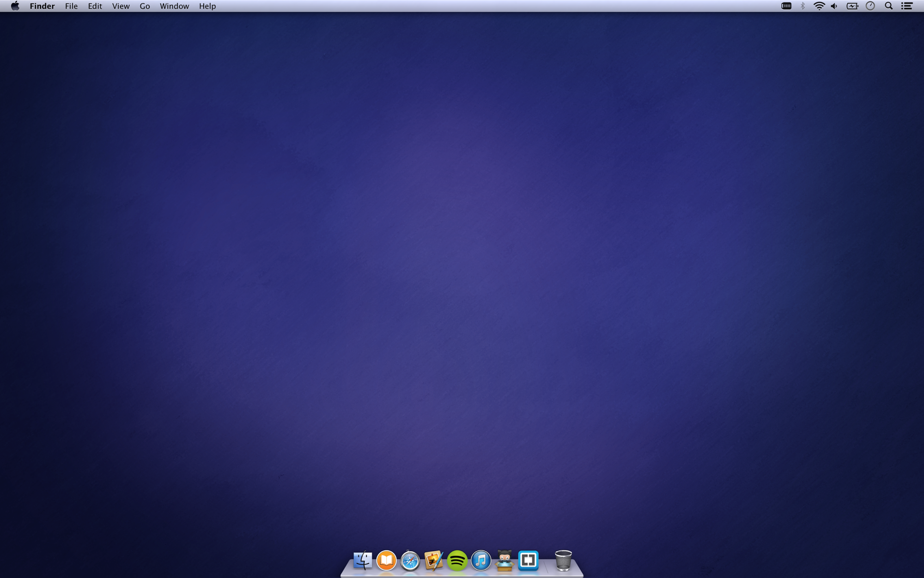The image size is (924, 578).
Task: Show Wi-Fi network status dropdown
Action: (x=819, y=6)
